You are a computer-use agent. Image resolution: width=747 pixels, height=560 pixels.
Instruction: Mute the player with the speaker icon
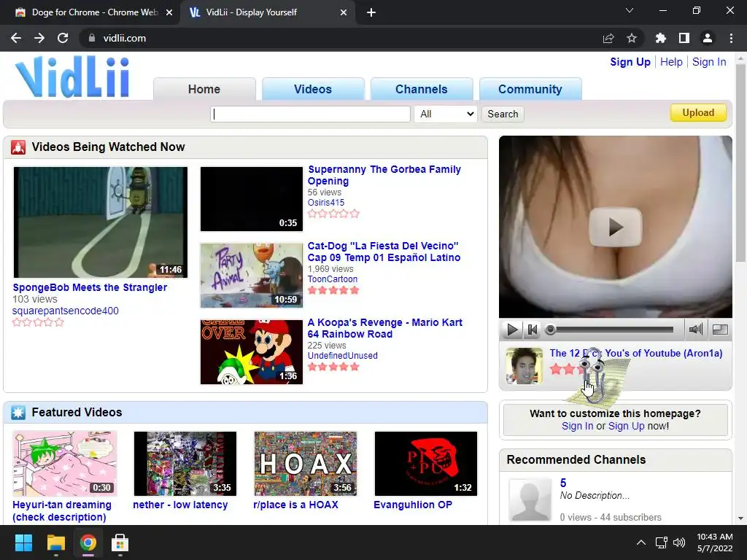point(695,329)
